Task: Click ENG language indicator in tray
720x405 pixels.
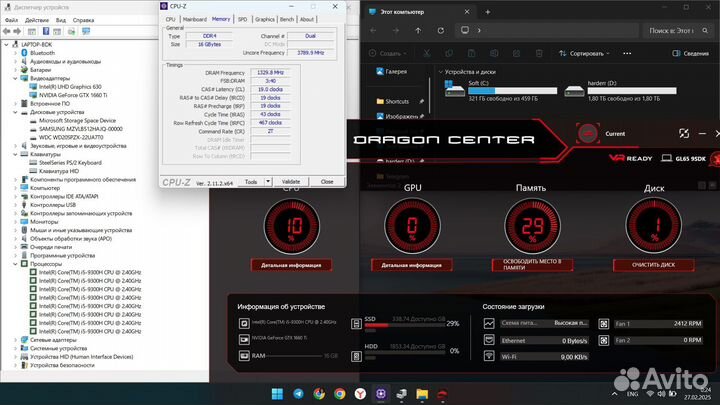Action: [632, 394]
